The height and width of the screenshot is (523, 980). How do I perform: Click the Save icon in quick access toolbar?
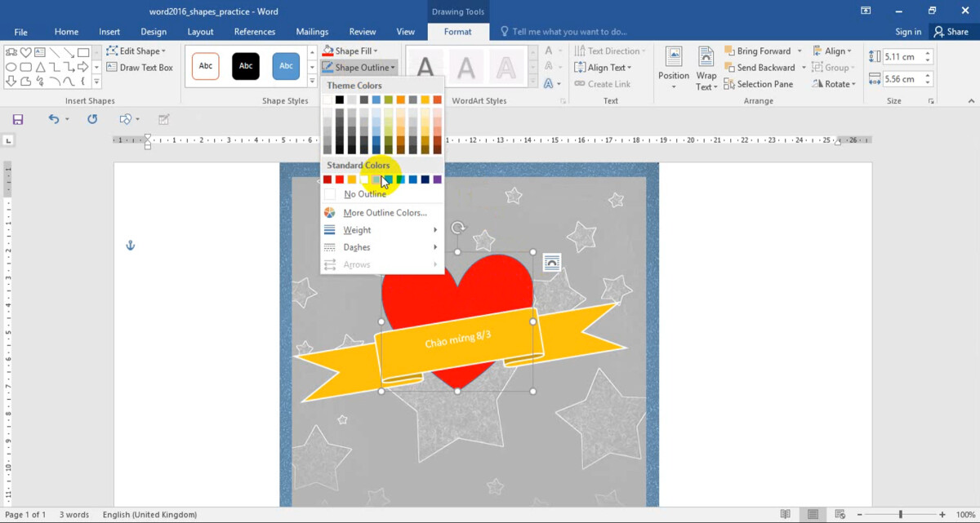pos(18,119)
